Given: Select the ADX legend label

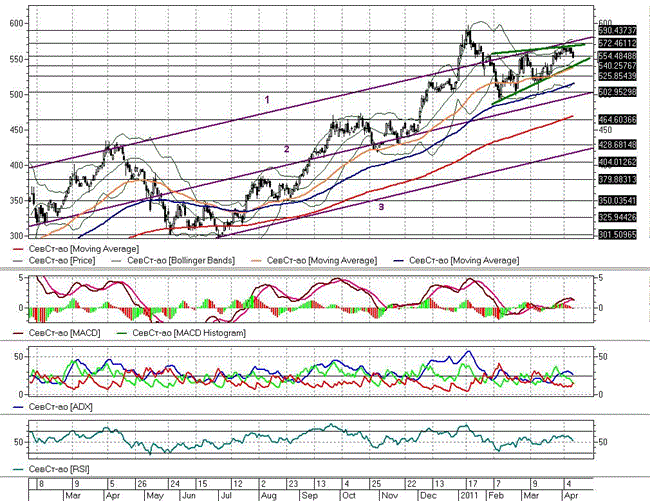Looking at the screenshot, I should (53, 407).
